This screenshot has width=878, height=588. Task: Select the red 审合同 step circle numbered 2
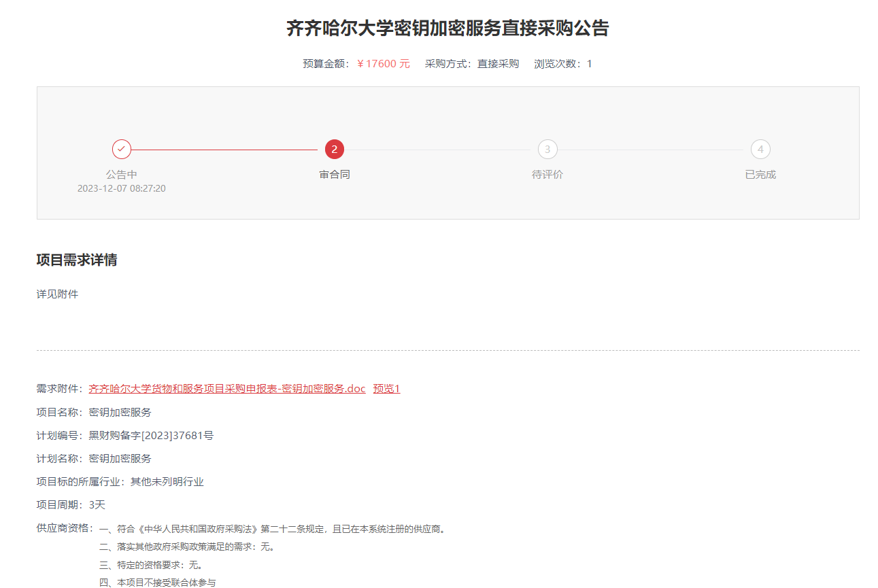(x=334, y=149)
